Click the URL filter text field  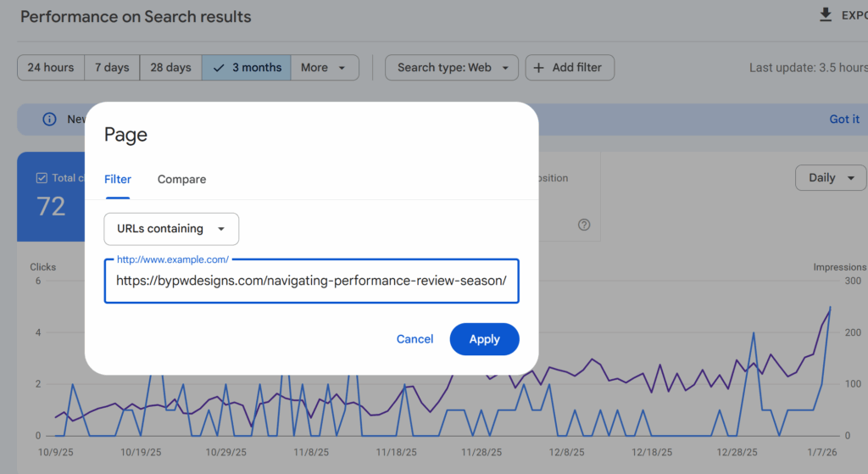[x=311, y=281]
